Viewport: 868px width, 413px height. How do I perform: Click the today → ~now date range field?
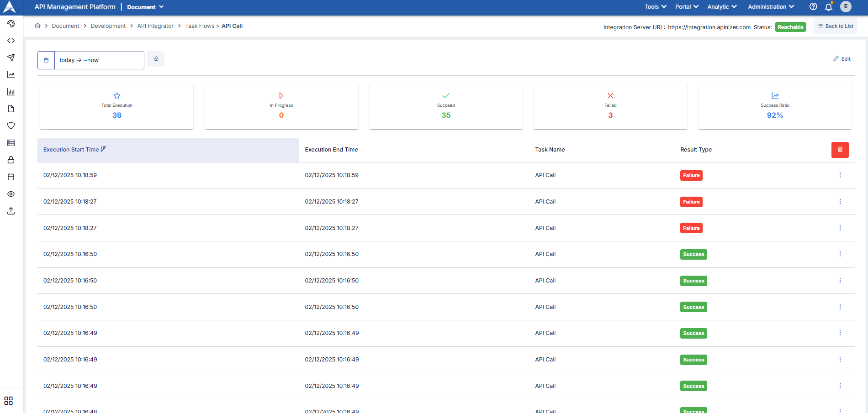99,60
